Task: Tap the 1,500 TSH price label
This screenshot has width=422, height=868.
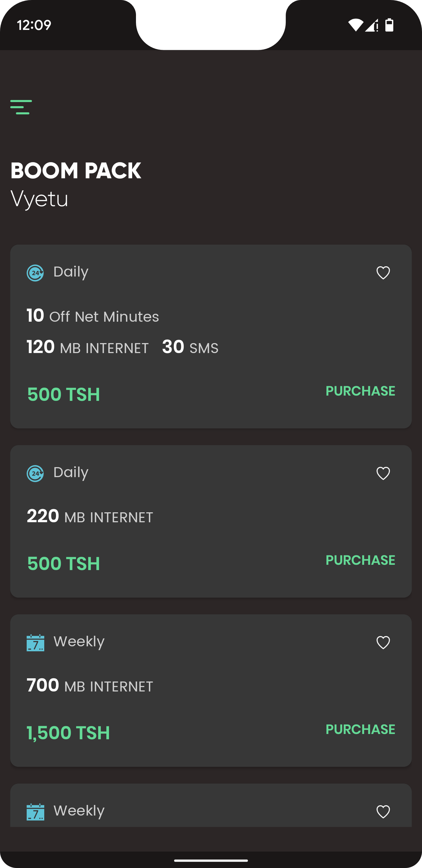Action: (x=68, y=733)
